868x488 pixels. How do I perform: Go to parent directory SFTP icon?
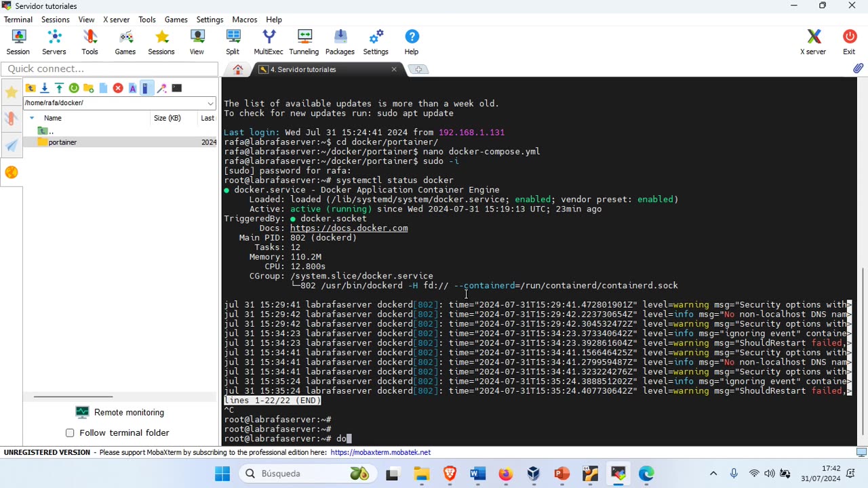point(31,88)
